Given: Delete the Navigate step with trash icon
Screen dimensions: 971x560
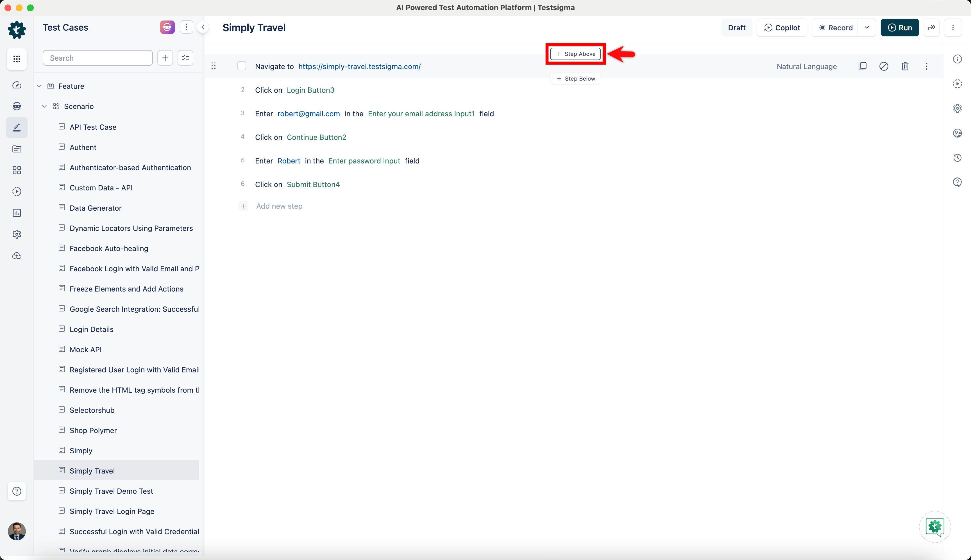Looking at the screenshot, I should [905, 66].
